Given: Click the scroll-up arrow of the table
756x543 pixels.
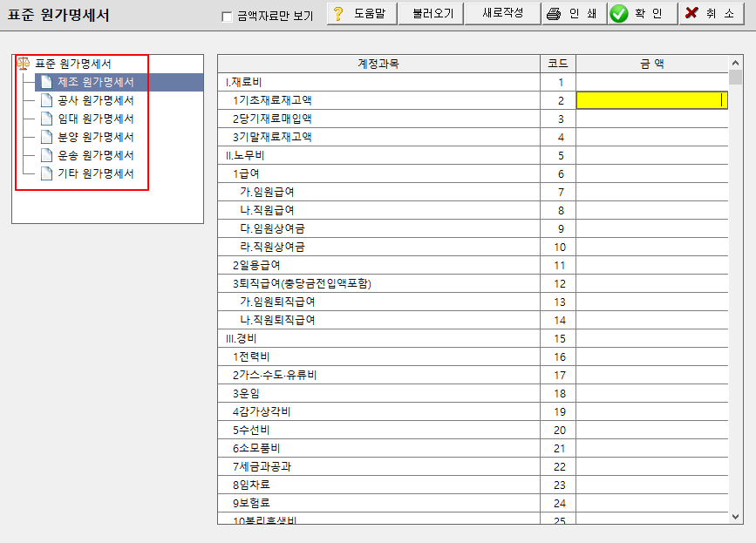Looking at the screenshot, I should pos(735,63).
